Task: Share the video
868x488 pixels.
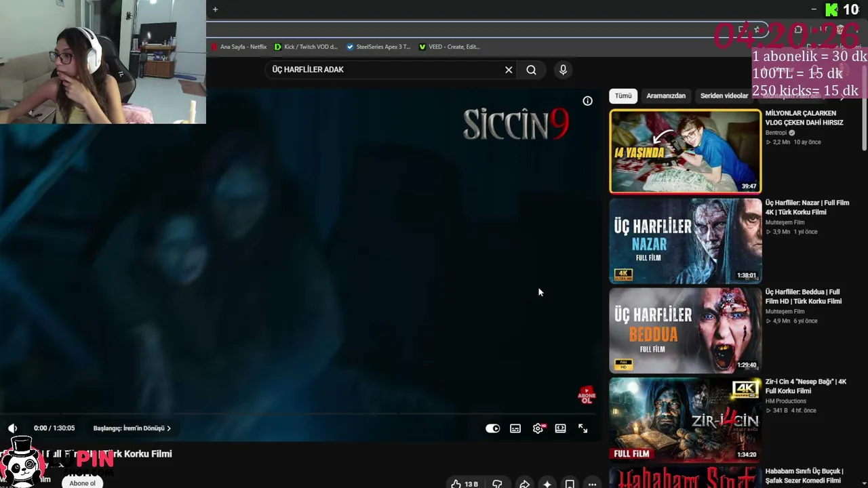Action: 524,484
